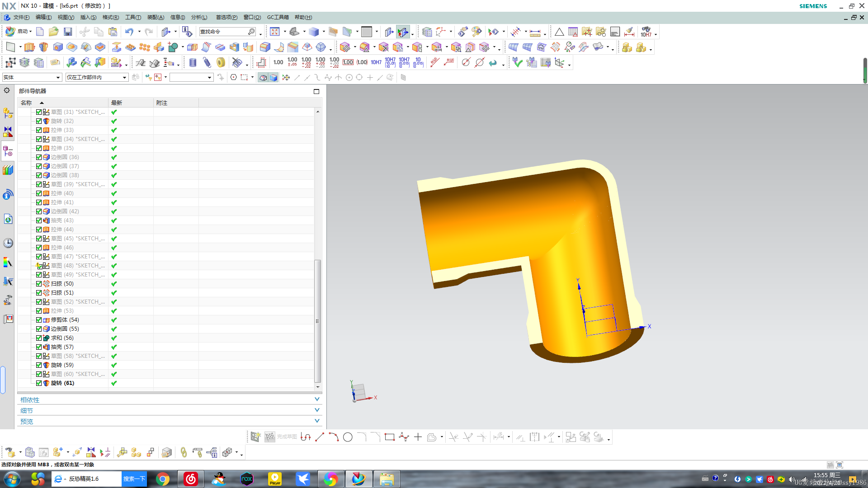The height and width of the screenshot is (488, 868).
Task: Uncheck the 旋转 (32) feature checkbox
Action: point(39,121)
